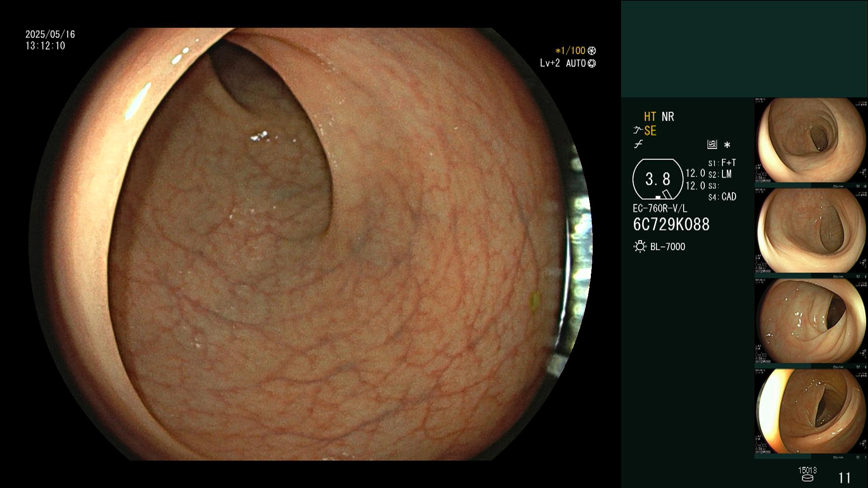The image size is (868, 488).
Task: Select the S1: F+T switch assignment
Action: (722, 163)
